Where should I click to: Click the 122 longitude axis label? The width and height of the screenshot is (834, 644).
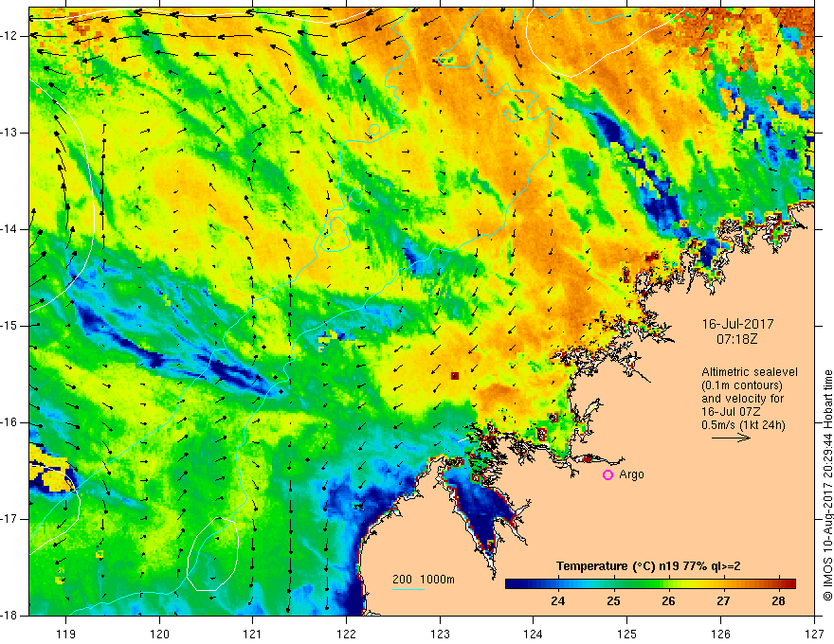(346, 634)
